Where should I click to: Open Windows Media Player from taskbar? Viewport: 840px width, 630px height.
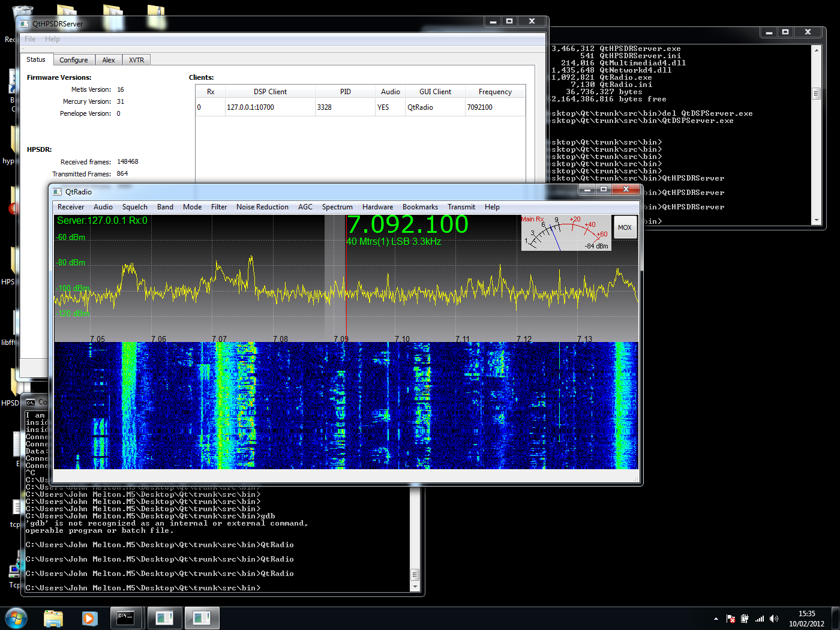pyautogui.click(x=89, y=618)
